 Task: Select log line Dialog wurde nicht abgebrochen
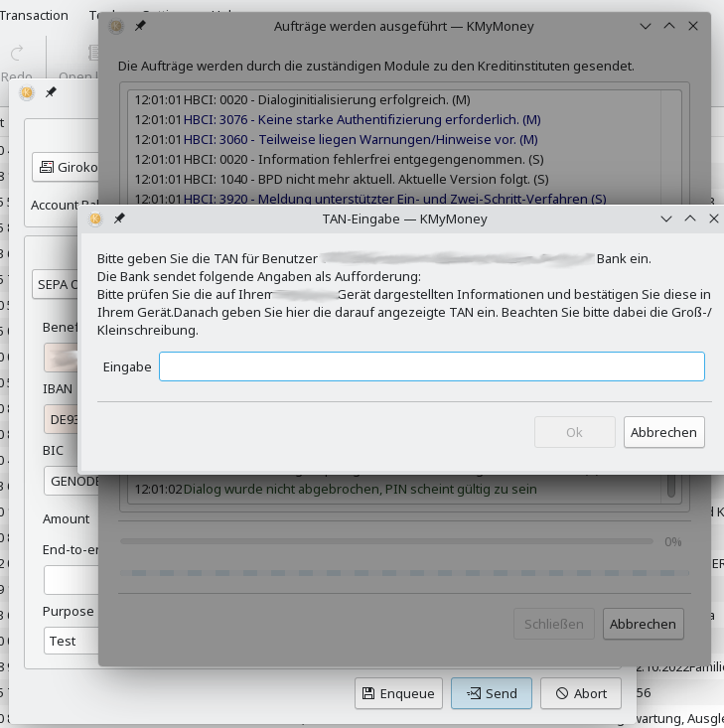tap(336, 489)
